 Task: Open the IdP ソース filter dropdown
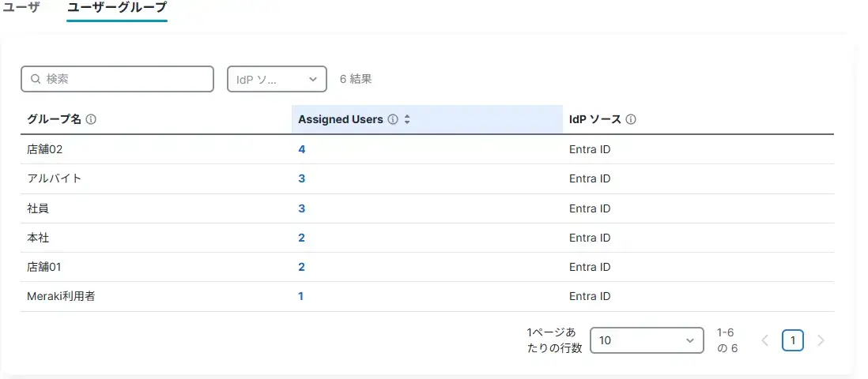[x=277, y=79]
